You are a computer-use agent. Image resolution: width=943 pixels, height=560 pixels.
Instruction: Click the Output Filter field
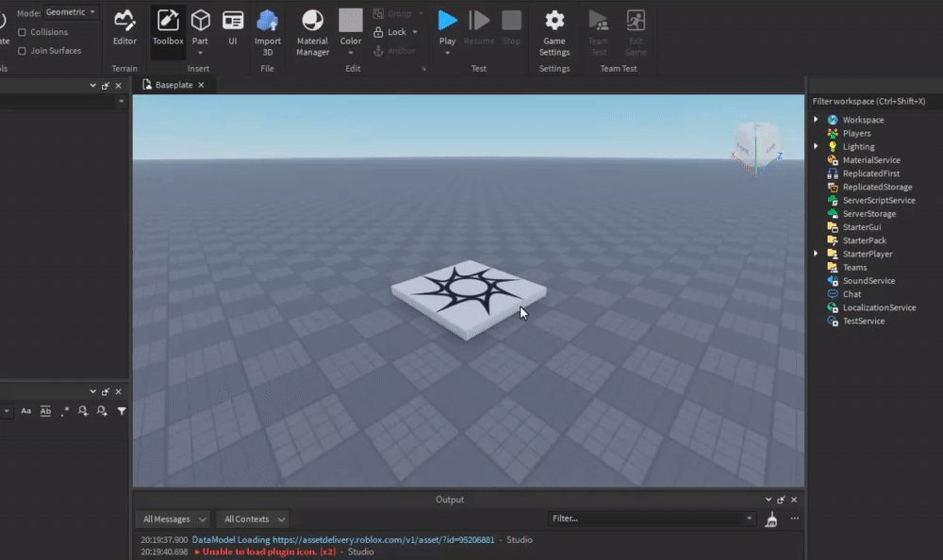pyautogui.click(x=651, y=519)
